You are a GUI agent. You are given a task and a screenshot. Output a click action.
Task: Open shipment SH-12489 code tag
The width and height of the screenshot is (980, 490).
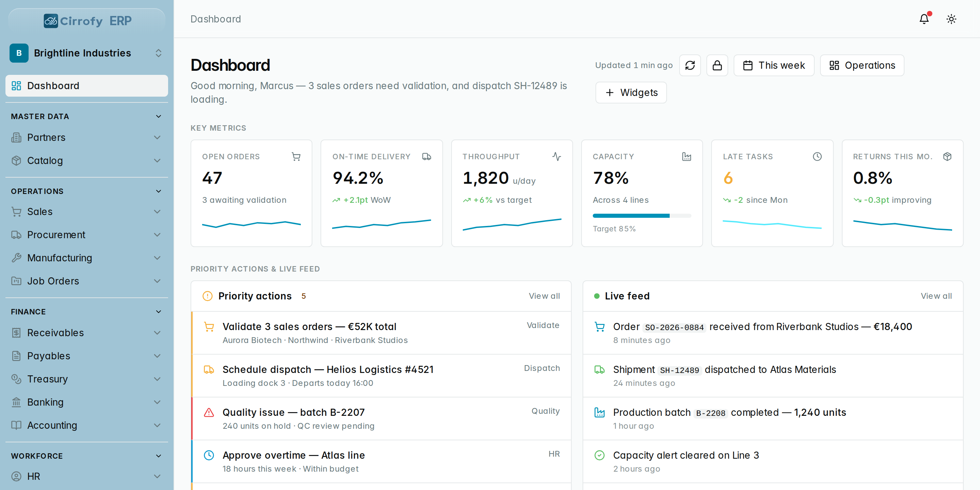pyautogui.click(x=680, y=370)
